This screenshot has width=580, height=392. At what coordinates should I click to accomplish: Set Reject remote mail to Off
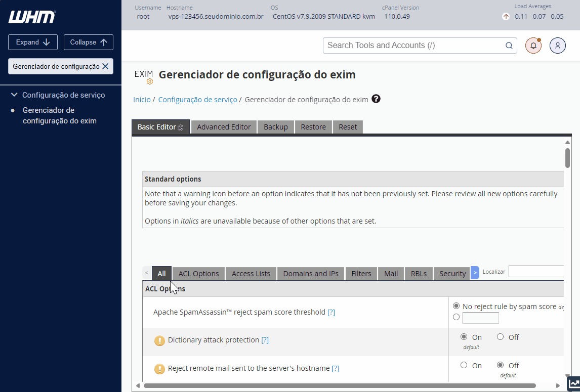click(x=500, y=365)
